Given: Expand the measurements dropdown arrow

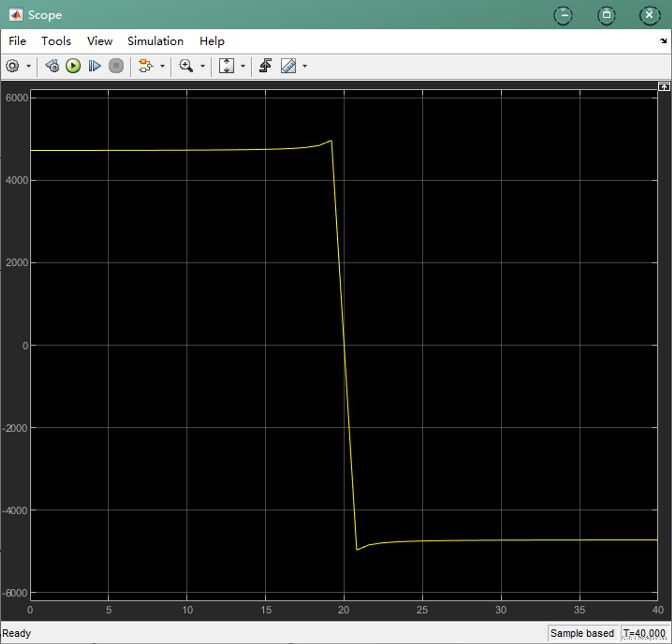Looking at the screenshot, I should tap(305, 66).
